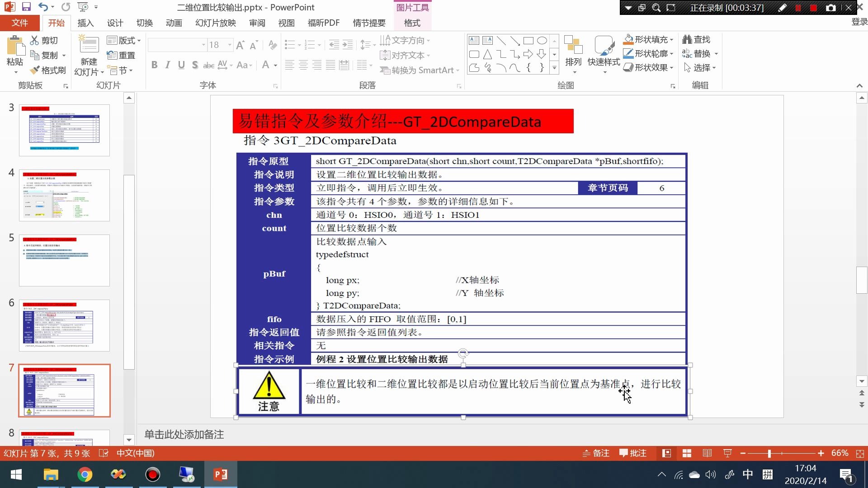868x488 pixels.
Task: Open the Insert (插入) tab
Action: [85, 23]
